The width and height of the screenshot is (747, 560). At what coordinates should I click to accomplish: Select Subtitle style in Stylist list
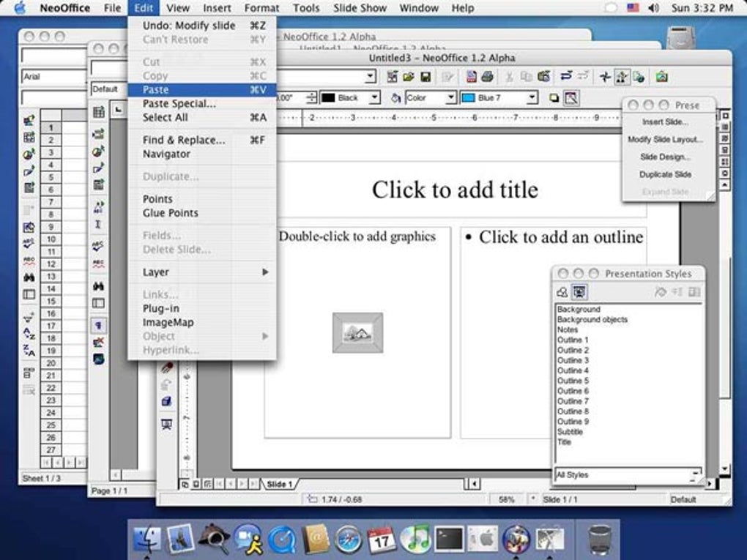[x=570, y=432]
